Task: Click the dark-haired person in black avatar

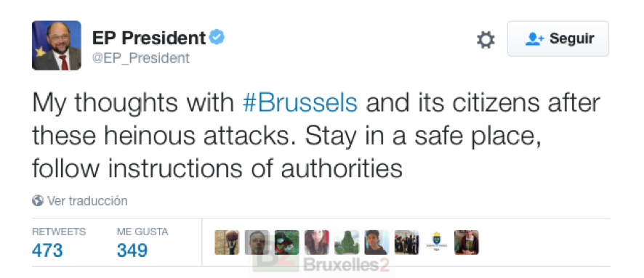Action: point(377,242)
